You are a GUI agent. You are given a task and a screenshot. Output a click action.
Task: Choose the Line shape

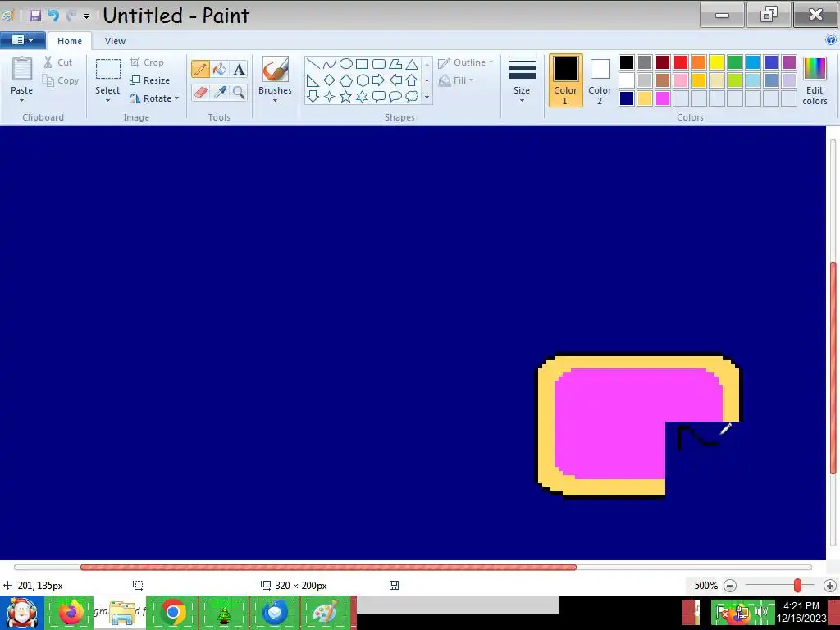click(313, 64)
